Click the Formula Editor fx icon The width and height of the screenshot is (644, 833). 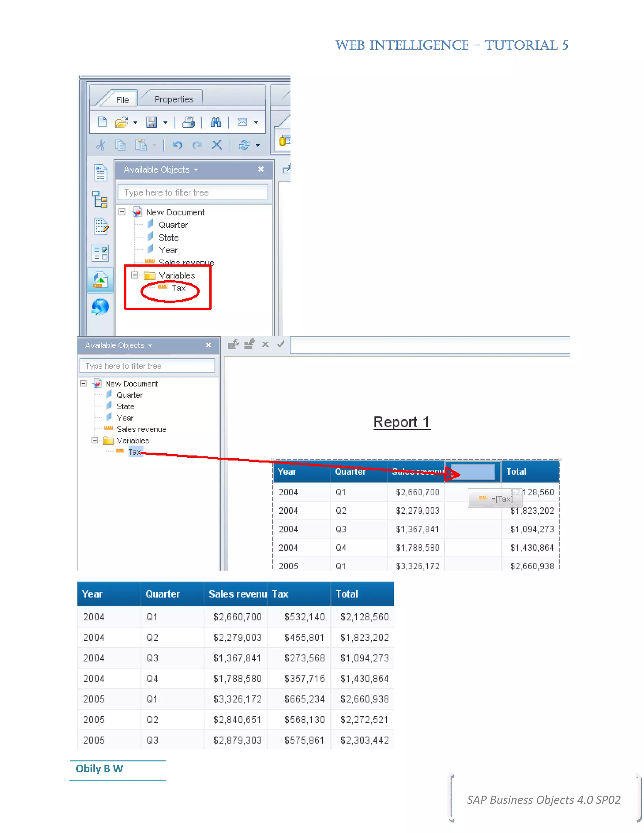234,344
